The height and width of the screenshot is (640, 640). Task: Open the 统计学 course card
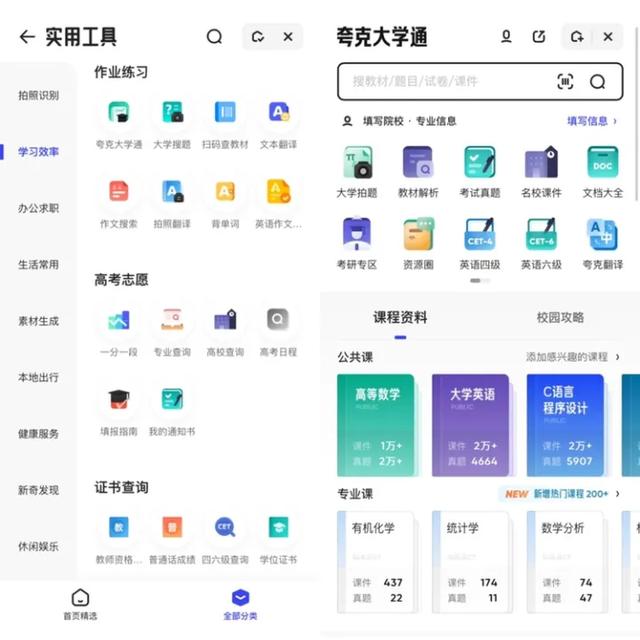click(x=471, y=562)
